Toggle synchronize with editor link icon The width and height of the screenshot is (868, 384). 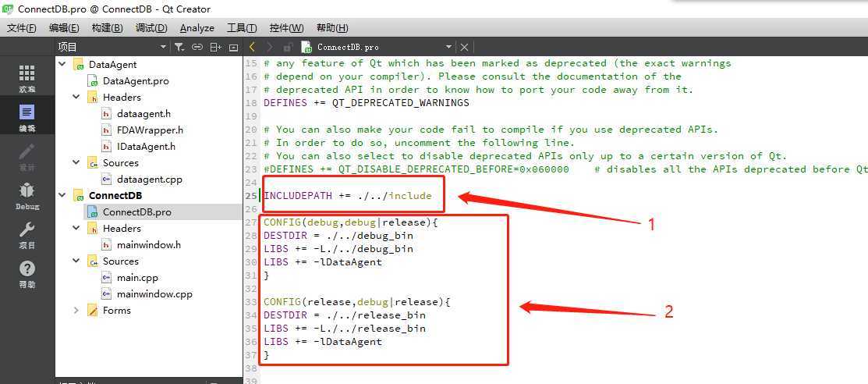click(x=197, y=48)
